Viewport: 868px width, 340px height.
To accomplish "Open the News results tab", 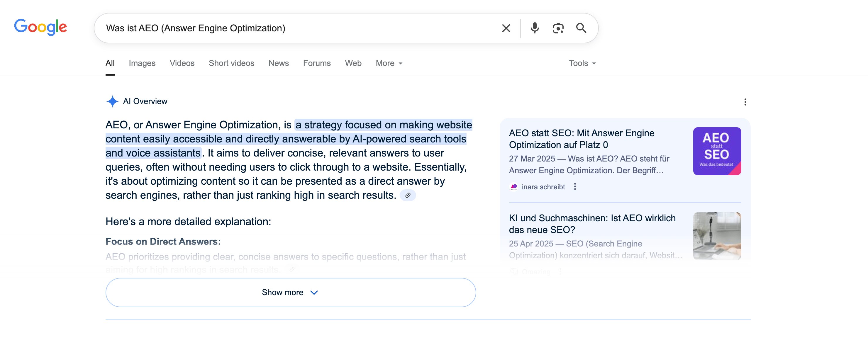I will pos(278,63).
